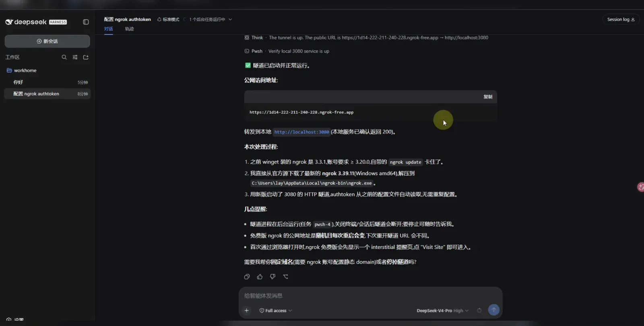644x326 pixels.
Task: Open the DeepSeek-V4-Pro model selector
Action: click(442, 310)
